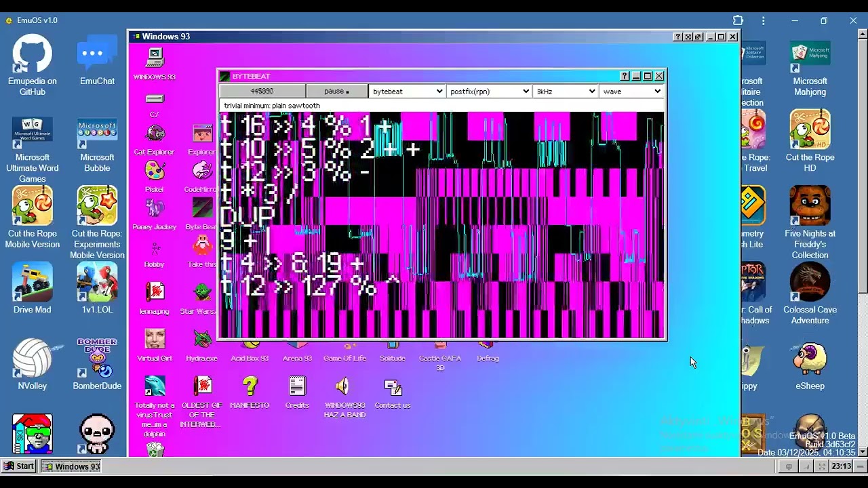Click the Bytebeat code editor area

[442, 225]
